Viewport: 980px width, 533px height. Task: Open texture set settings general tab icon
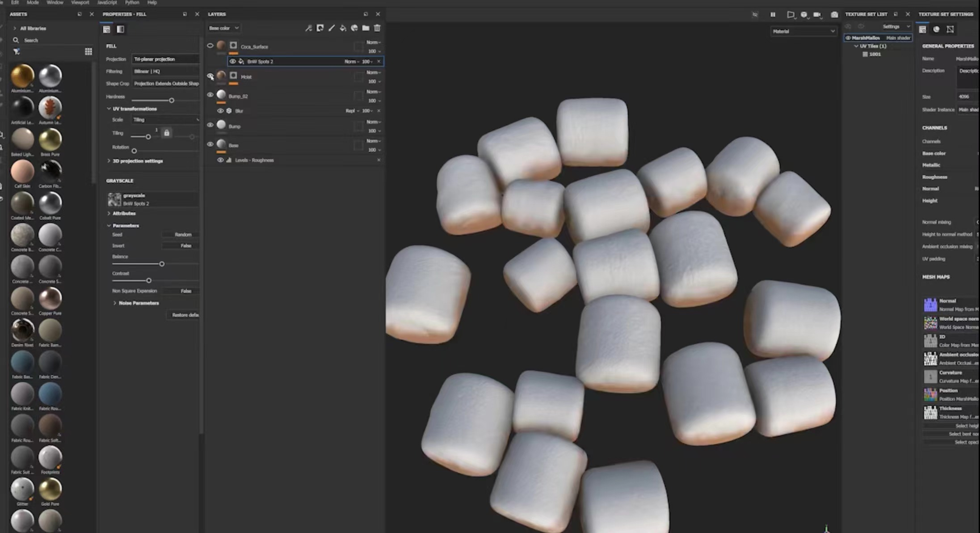[x=922, y=30]
